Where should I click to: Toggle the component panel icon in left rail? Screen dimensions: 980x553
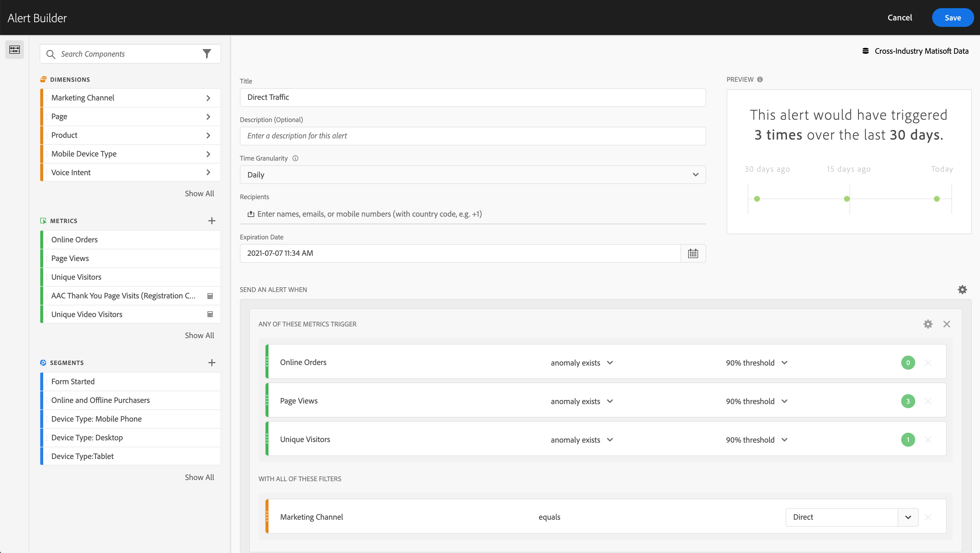pos(15,49)
